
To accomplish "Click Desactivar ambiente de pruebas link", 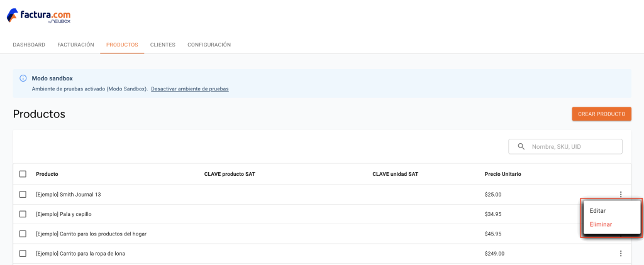I will (x=190, y=89).
